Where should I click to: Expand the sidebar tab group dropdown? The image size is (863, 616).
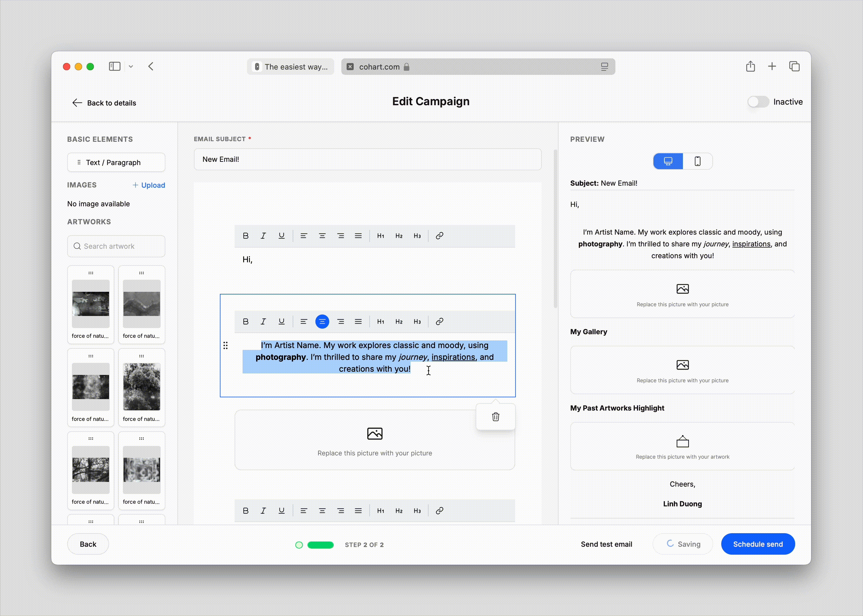coord(131,67)
